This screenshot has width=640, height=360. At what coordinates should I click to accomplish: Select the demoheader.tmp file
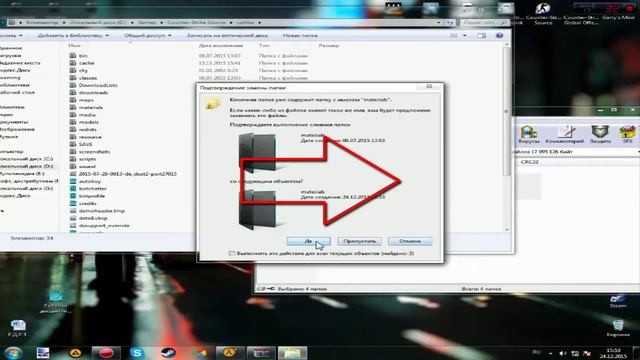pyautogui.click(x=102, y=211)
